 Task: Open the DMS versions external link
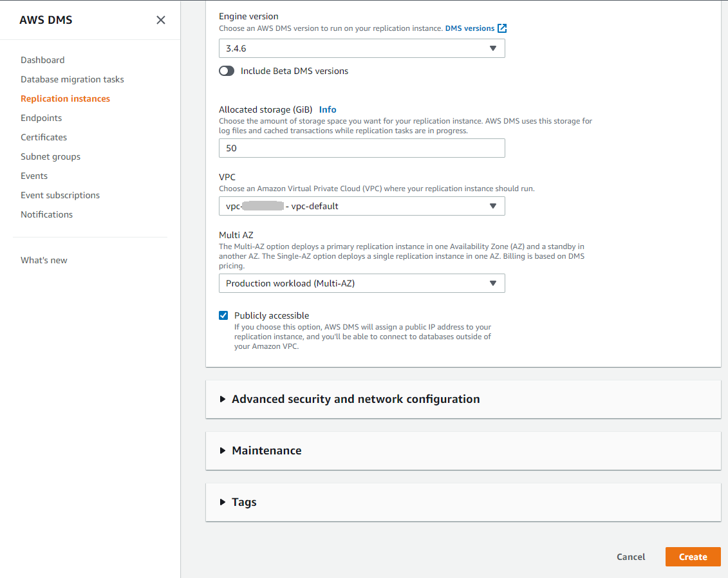tap(475, 28)
